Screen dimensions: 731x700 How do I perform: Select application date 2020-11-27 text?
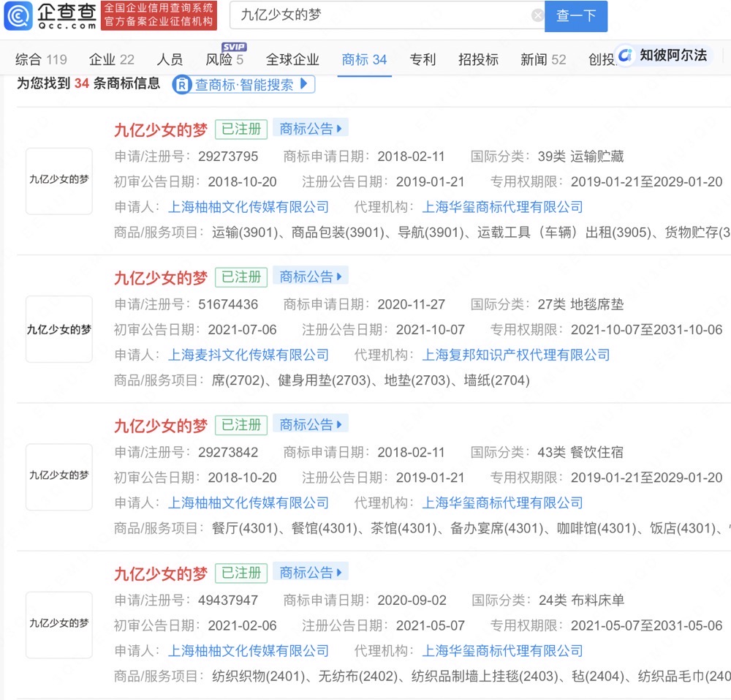411,304
